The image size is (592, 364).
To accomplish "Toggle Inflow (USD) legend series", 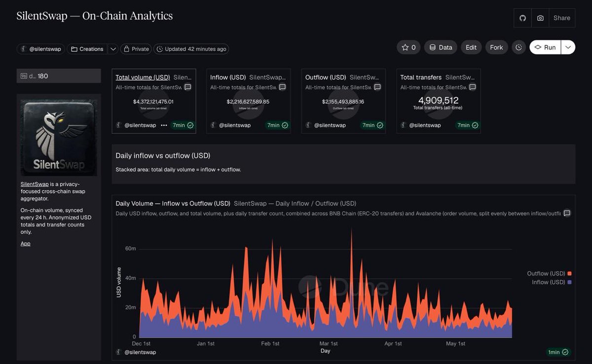I will [552, 282].
